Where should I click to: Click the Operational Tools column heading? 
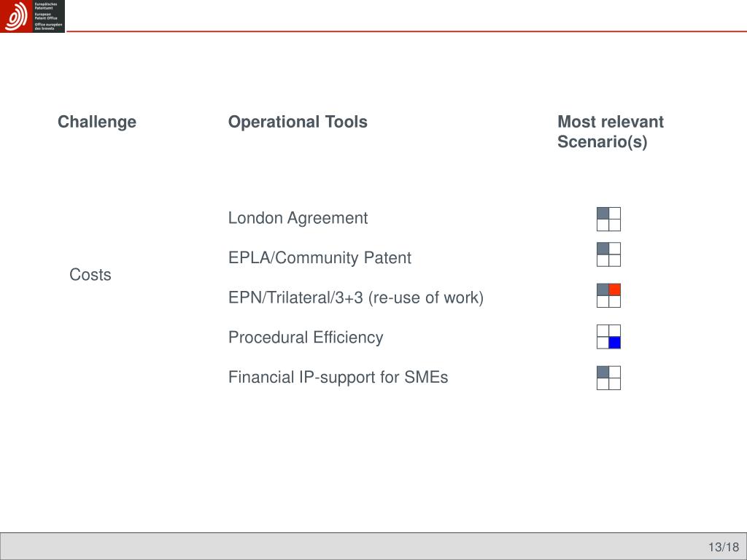coord(298,122)
